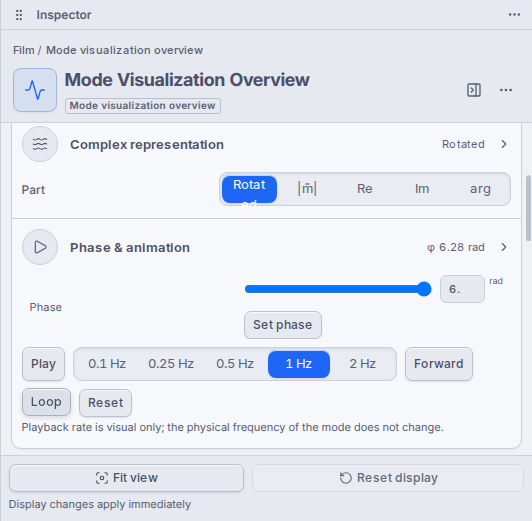Click the Phase slider thumb
532x521 pixels.
[424, 289]
